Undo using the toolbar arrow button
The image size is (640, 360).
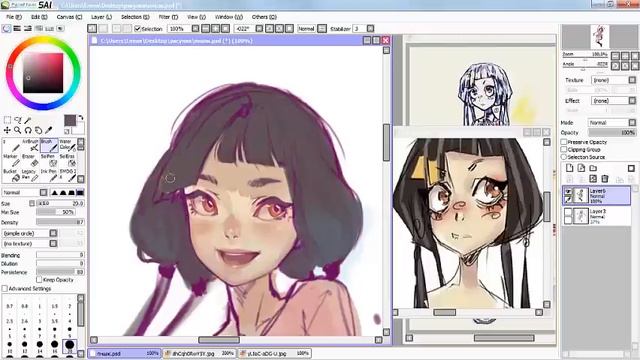pyautogui.click(x=92, y=29)
